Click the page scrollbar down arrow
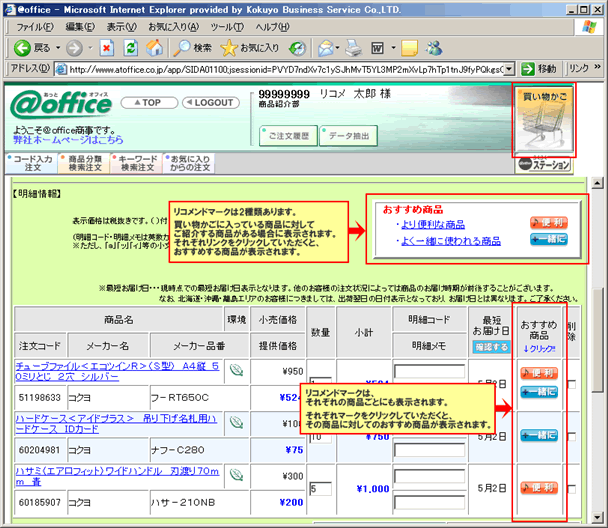 tap(598, 517)
